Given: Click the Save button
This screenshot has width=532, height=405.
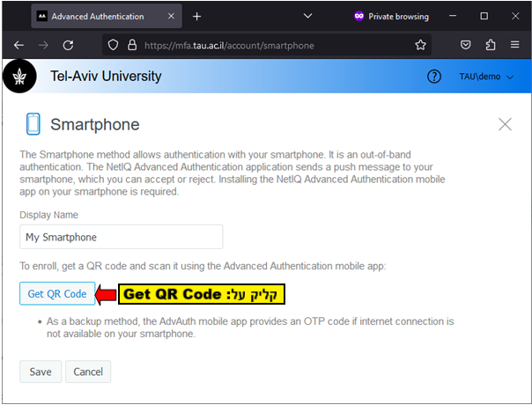Looking at the screenshot, I should pyautogui.click(x=41, y=372).
